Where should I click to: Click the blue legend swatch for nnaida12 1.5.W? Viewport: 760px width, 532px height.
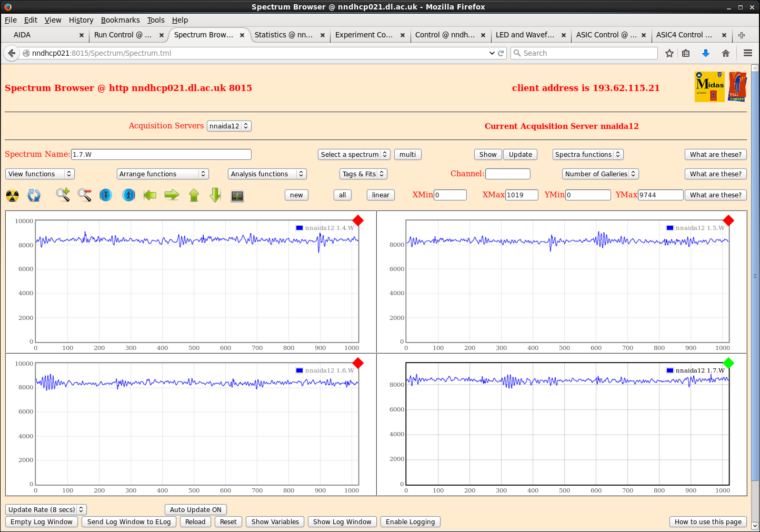pos(669,228)
